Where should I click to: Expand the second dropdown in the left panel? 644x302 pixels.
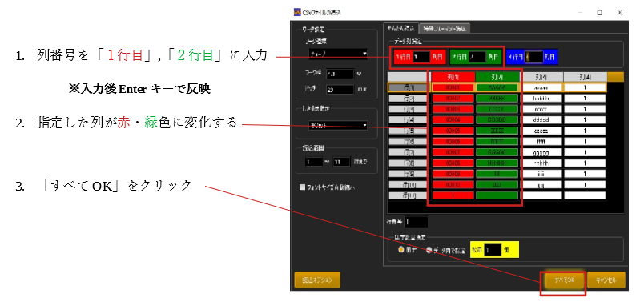(x=339, y=125)
